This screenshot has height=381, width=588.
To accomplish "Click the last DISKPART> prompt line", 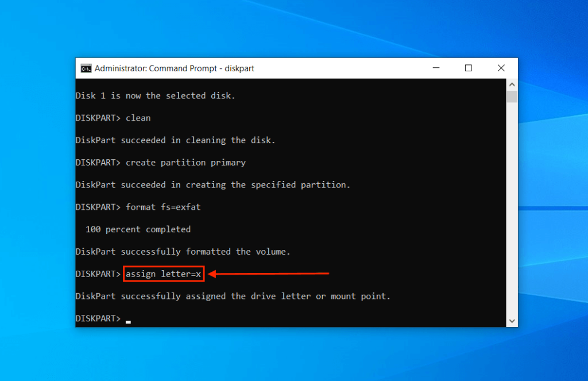I will tap(98, 318).
